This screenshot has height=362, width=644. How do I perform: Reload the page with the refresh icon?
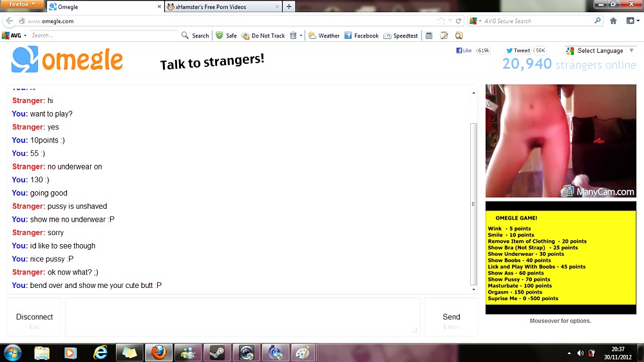point(459,21)
